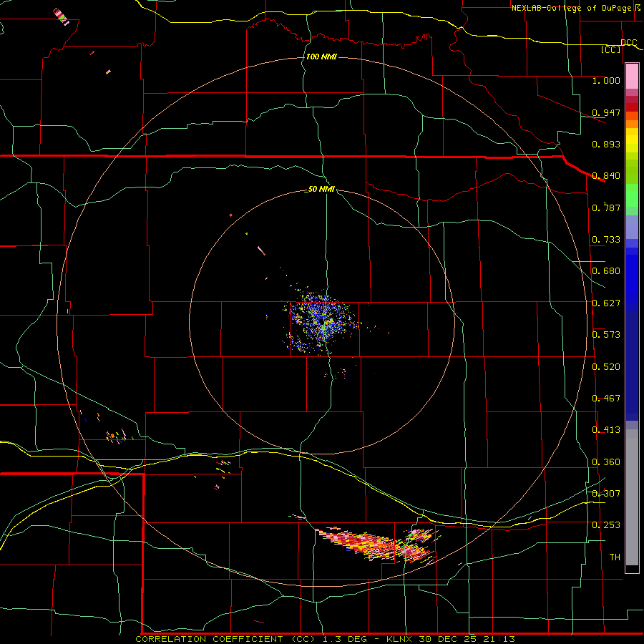Screen dimensions: 644x644
Task: Click the central blue-green clutter echo cluster
Action: (323, 323)
